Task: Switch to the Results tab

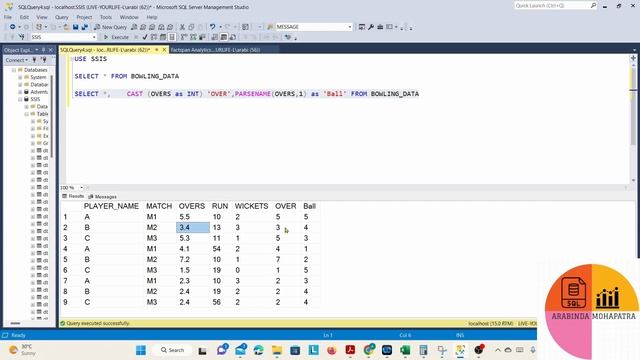Action: click(x=73, y=196)
